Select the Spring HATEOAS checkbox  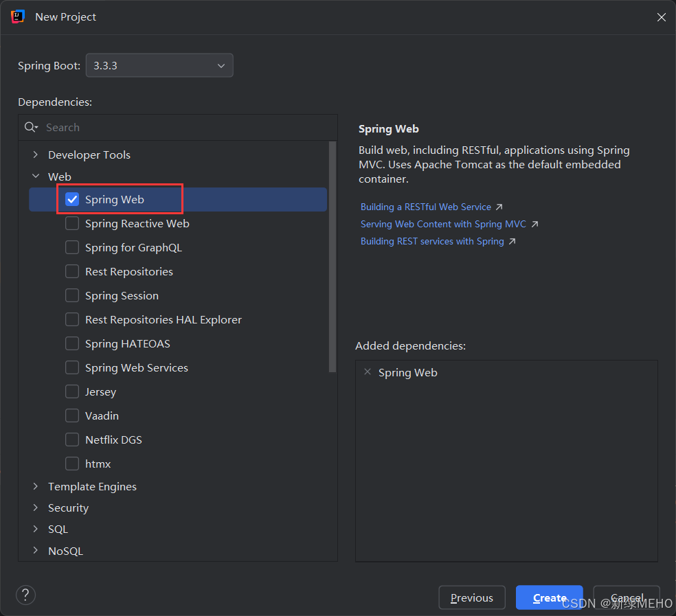[x=72, y=343]
